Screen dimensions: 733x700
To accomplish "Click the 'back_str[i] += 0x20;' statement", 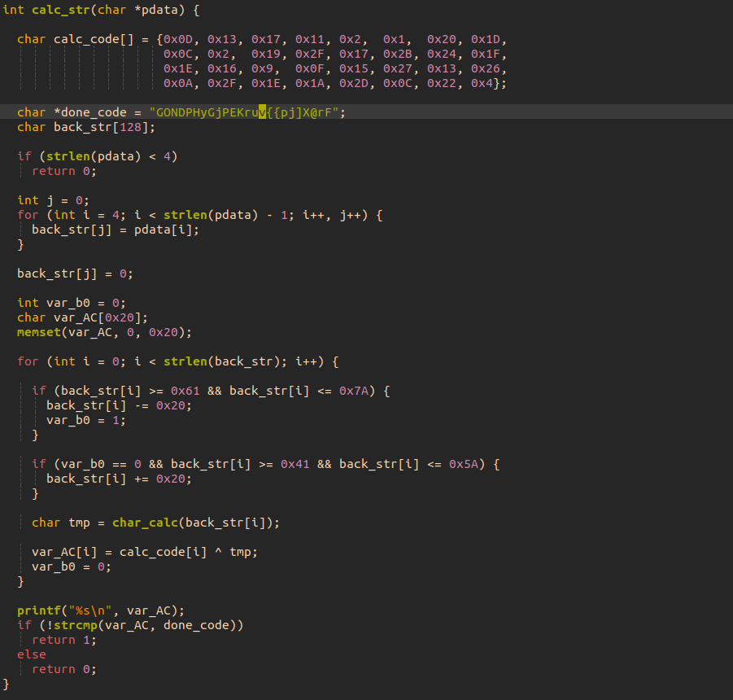I will click(120, 479).
